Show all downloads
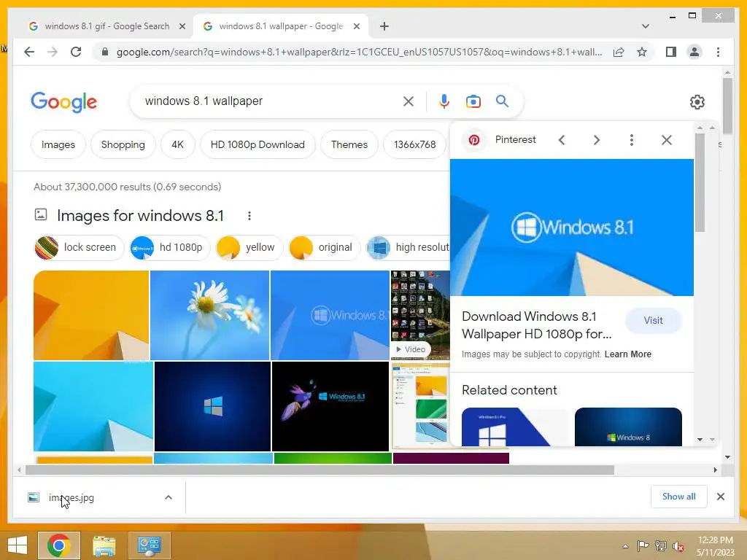 pos(678,497)
